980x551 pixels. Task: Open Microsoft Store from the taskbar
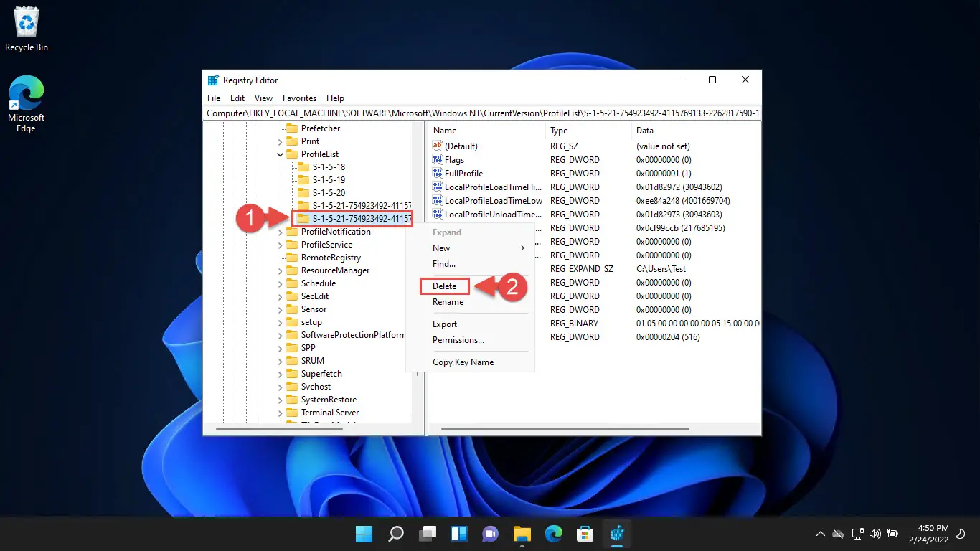click(585, 534)
